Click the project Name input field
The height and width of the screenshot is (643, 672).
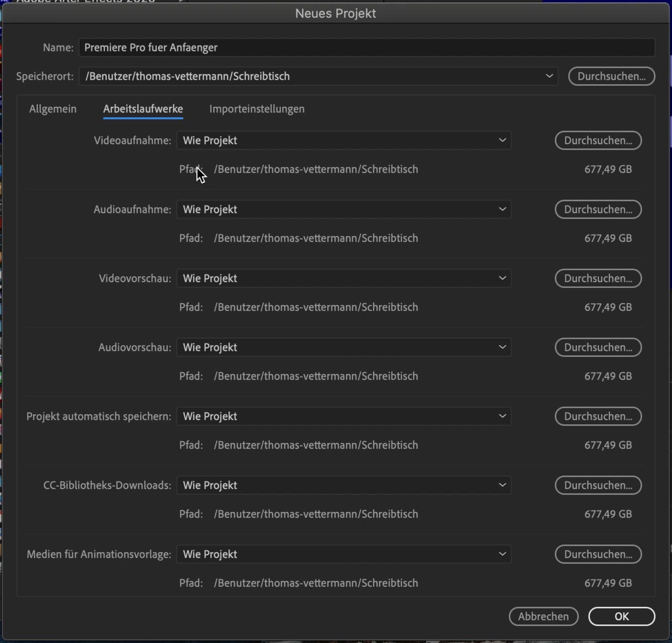[366, 47]
